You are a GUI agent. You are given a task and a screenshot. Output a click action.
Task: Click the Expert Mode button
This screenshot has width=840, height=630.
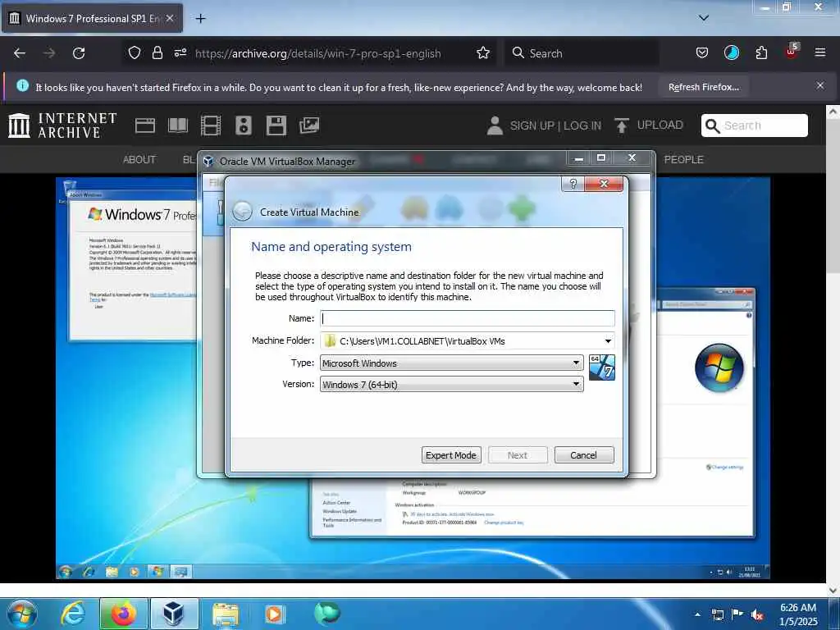(451, 454)
